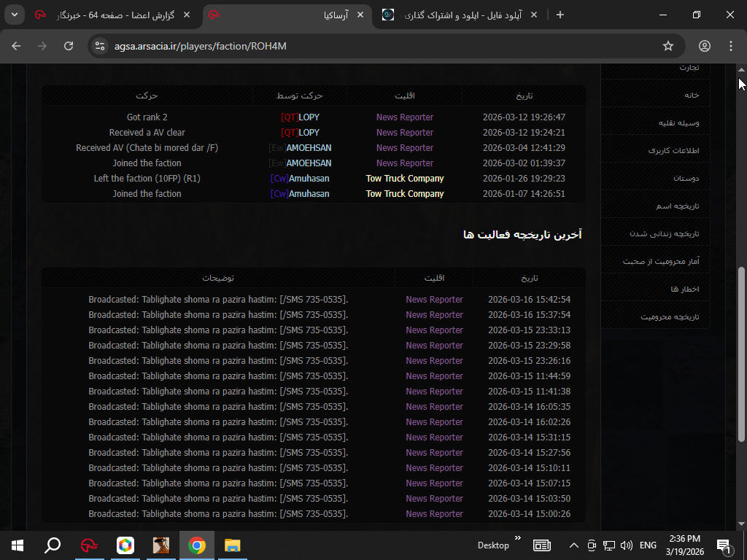
Task: Click the date 2026-03-12 19:26:47
Action: [x=524, y=117]
